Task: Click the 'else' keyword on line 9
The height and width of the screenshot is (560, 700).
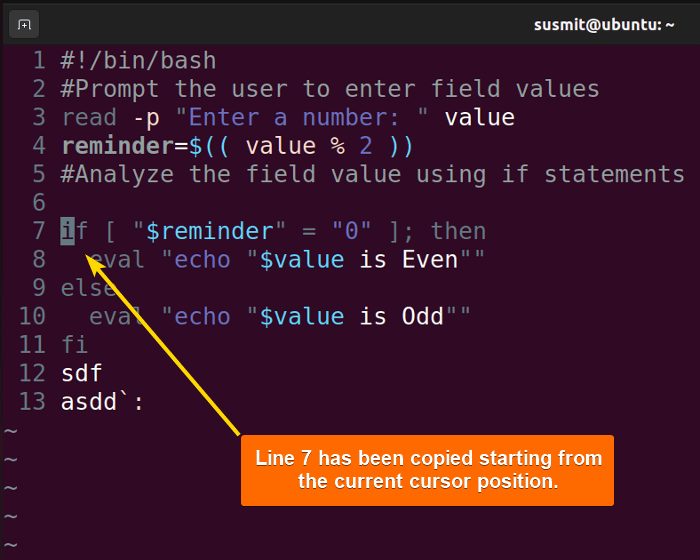Action: [x=89, y=288]
